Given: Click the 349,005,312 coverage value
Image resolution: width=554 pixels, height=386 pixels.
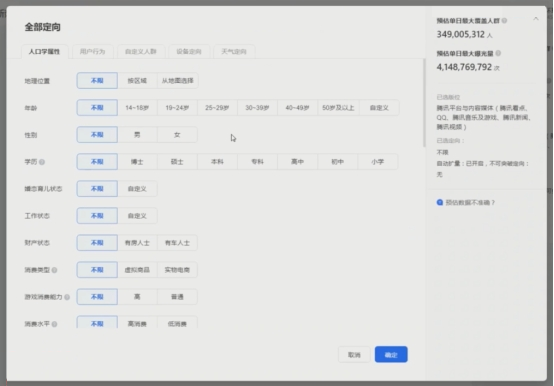Looking at the screenshot, I should pyautogui.click(x=461, y=35).
